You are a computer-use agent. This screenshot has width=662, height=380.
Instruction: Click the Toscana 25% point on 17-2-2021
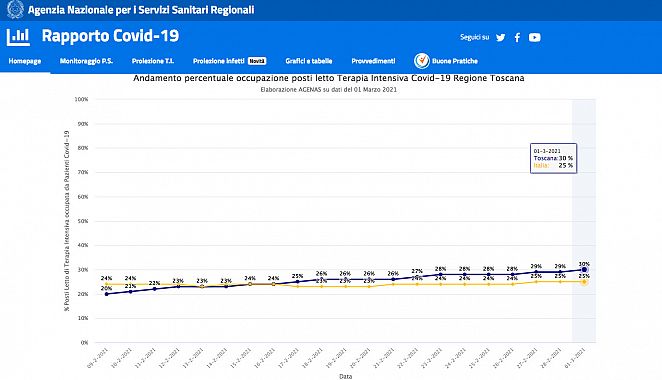click(297, 282)
